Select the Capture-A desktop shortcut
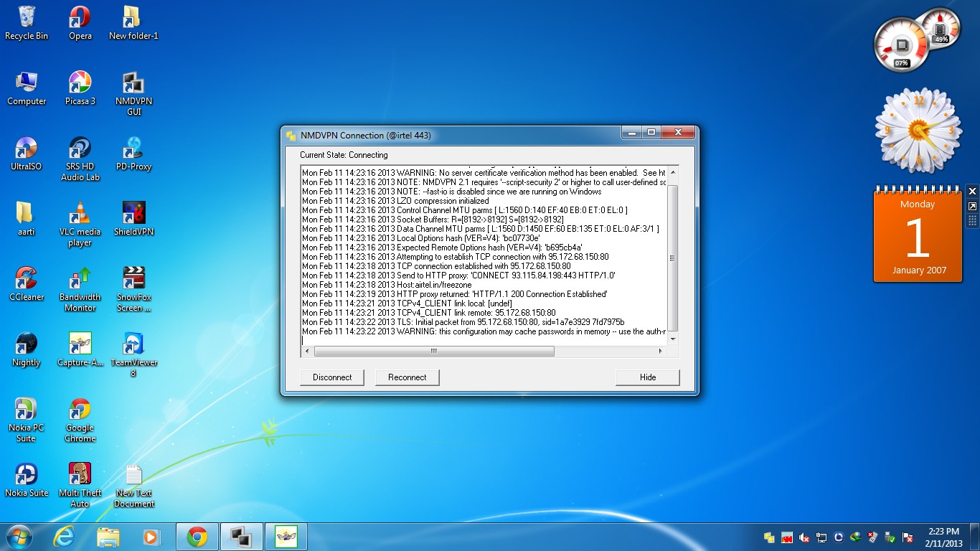This screenshot has width=980, height=551. 80,349
